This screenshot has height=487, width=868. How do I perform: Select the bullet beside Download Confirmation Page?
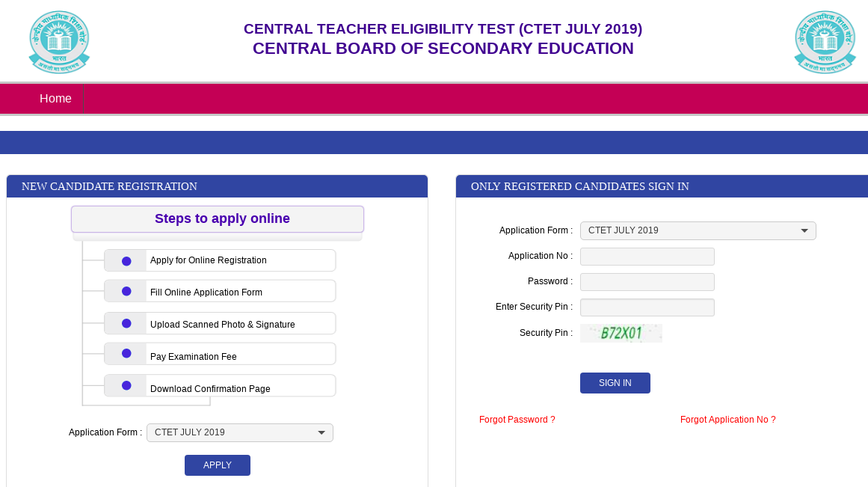(x=126, y=385)
